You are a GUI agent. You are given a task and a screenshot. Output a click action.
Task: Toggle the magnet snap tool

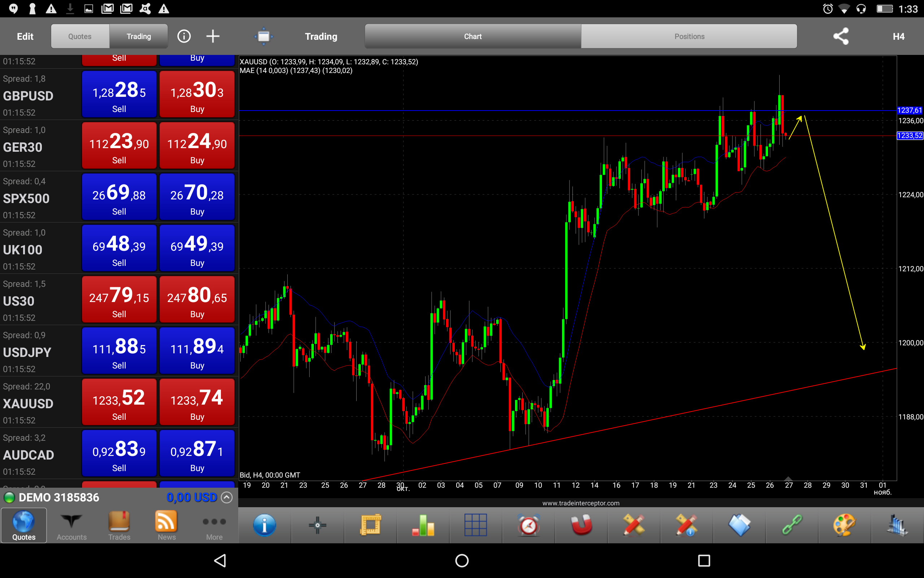[x=581, y=525]
